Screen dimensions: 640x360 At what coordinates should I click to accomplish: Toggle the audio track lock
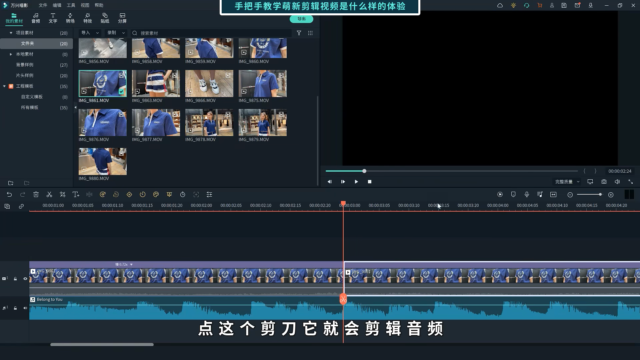(x=15, y=308)
